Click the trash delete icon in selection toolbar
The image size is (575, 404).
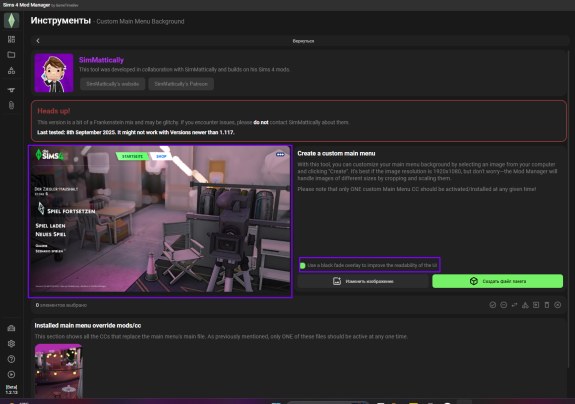547,305
